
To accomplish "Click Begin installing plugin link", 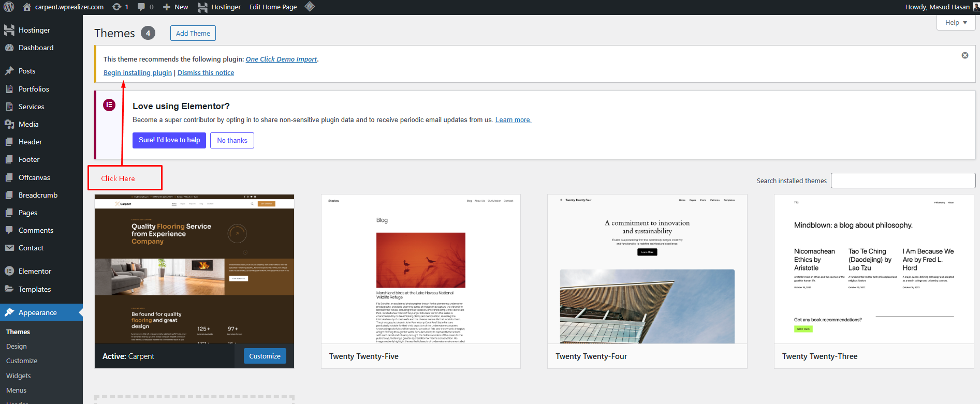I will tap(138, 72).
